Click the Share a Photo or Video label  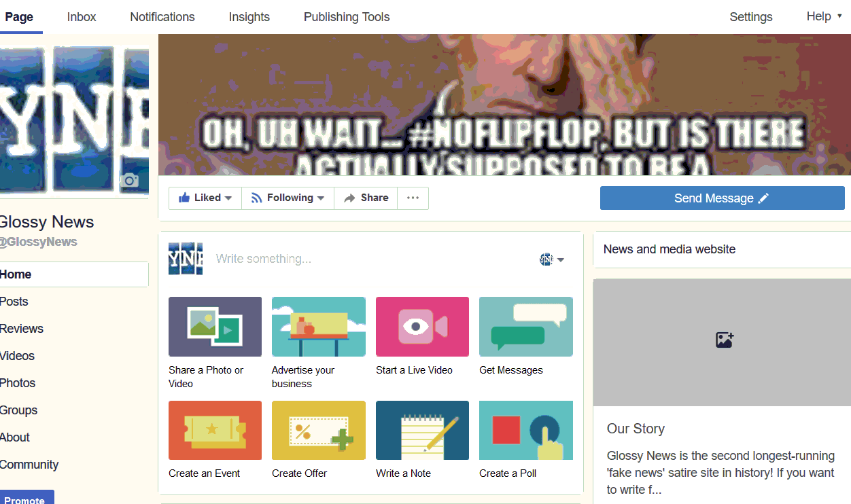206,377
